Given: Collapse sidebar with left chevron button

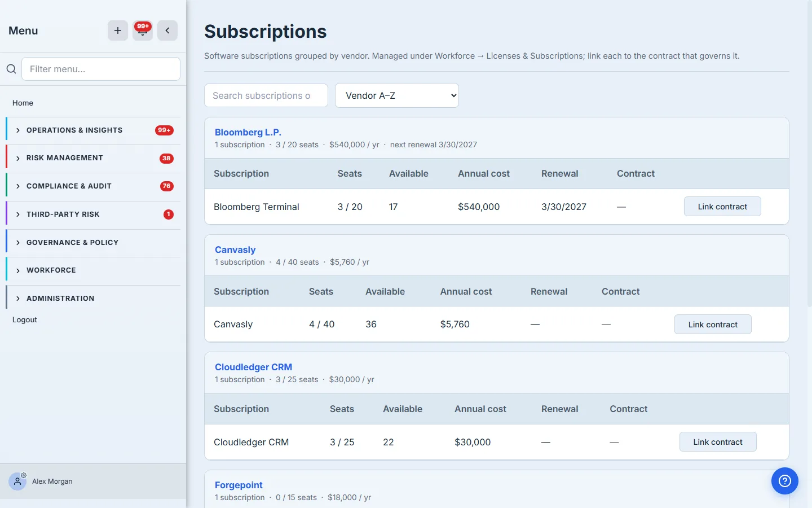Looking at the screenshot, I should (x=167, y=30).
